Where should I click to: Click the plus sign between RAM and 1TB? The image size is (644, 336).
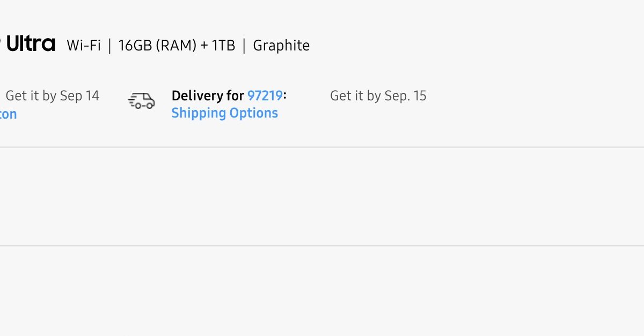pyautogui.click(x=204, y=46)
